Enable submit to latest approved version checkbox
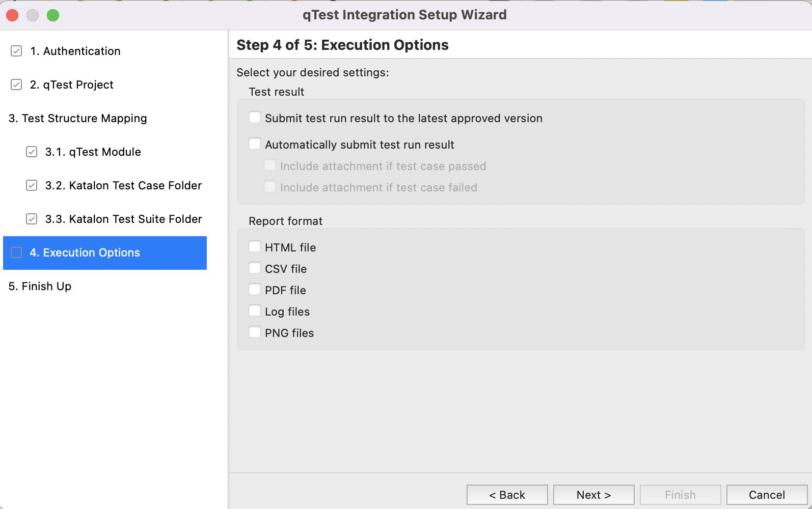The image size is (812, 509). click(255, 118)
